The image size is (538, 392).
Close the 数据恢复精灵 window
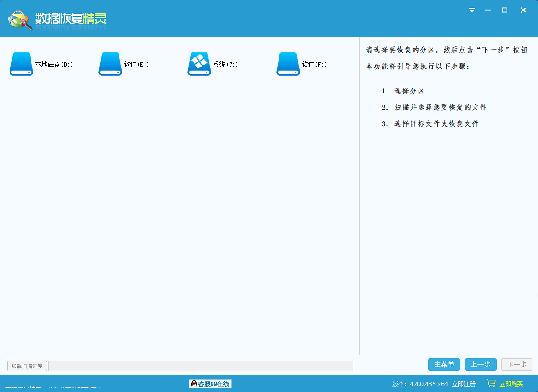523,10
